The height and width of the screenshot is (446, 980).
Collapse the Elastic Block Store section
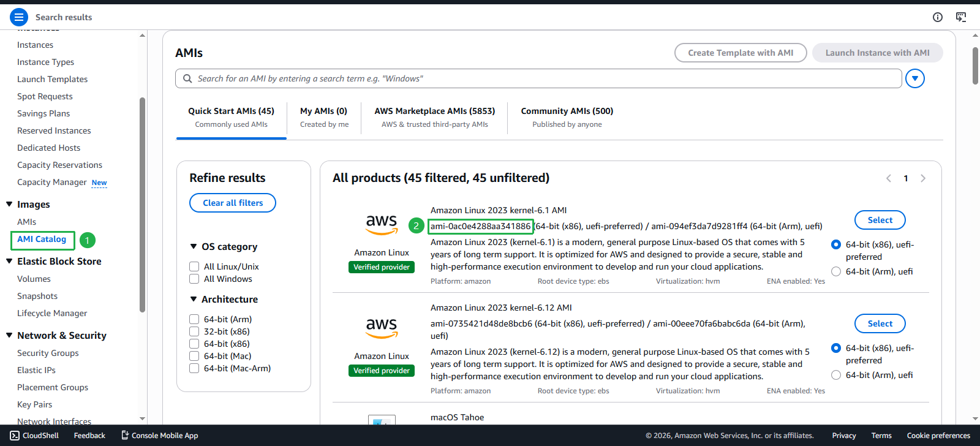pos(9,261)
